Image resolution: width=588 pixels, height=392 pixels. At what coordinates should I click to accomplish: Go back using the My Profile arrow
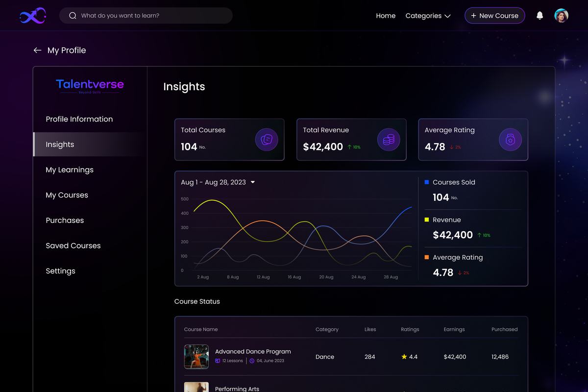point(37,50)
